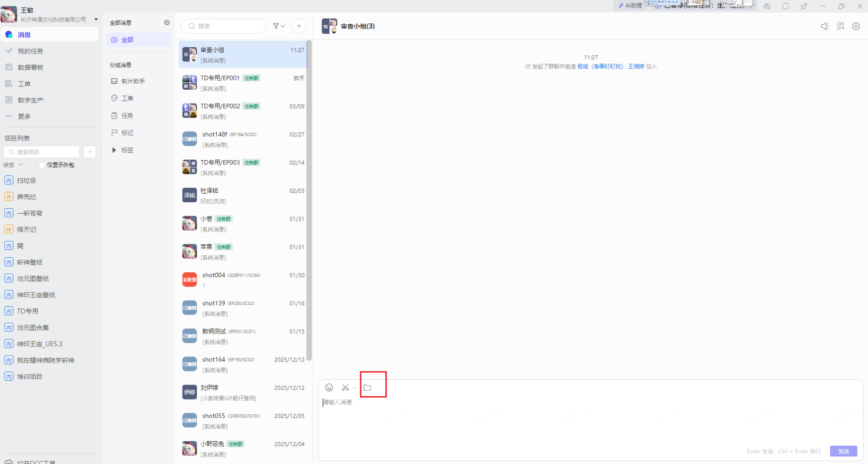Open 审查小组 chat settings gear

coord(856,26)
